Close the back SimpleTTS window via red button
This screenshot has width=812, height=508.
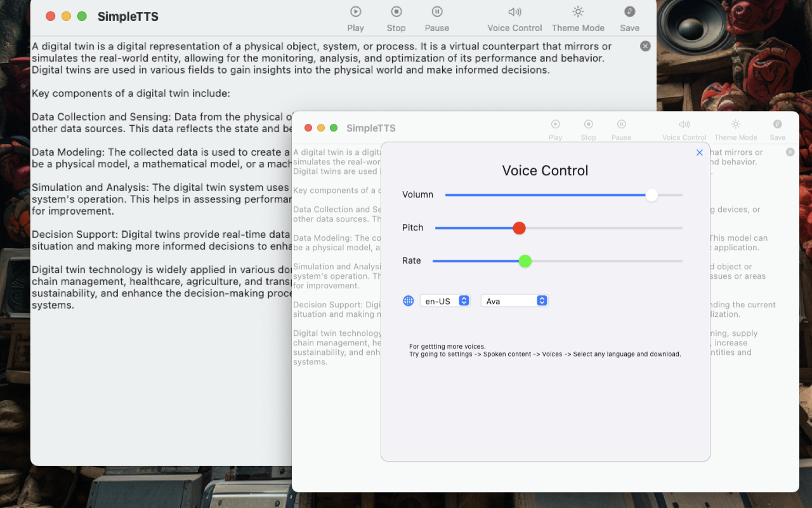(x=51, y=17)
